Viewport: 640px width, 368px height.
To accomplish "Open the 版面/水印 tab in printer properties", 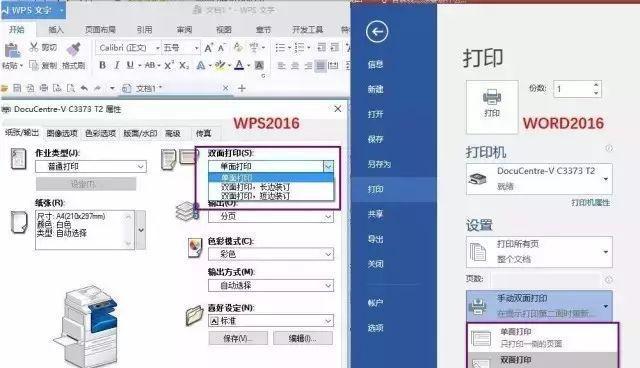I will click(x=140, y=133).
